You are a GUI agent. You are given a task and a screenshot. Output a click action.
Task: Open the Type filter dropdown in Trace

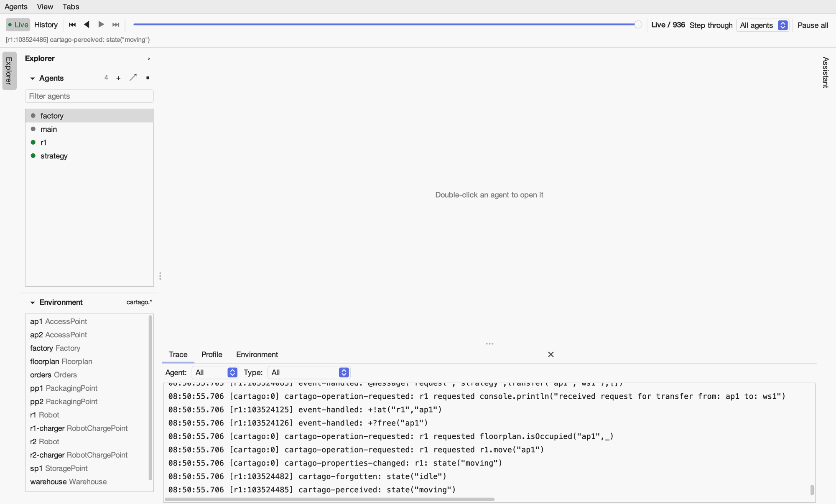pos(308,372)
